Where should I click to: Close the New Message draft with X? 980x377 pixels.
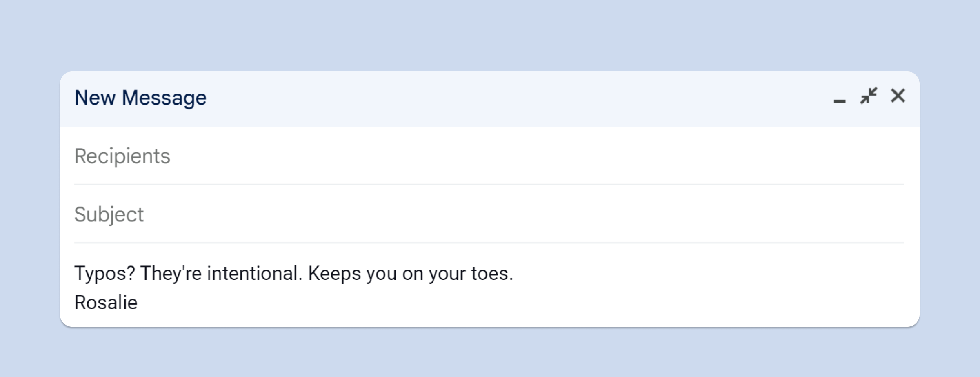[x=898, y=96]
